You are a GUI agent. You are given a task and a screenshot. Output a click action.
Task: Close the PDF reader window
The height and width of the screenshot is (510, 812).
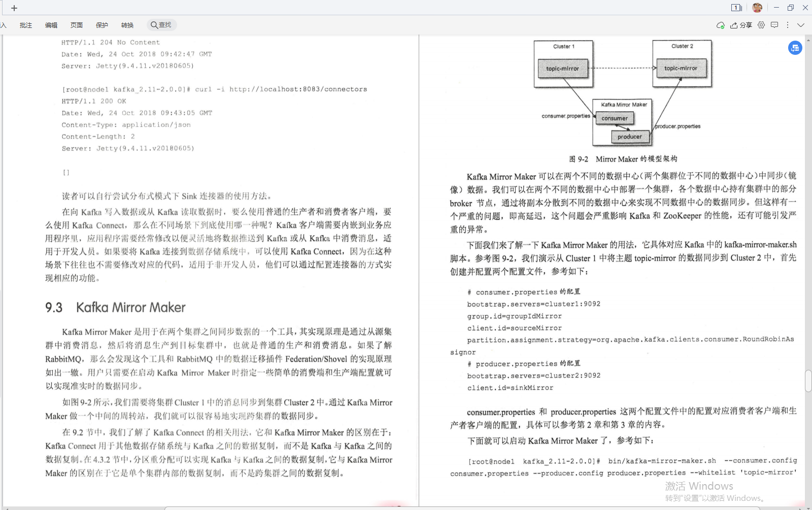coord(805,8)
